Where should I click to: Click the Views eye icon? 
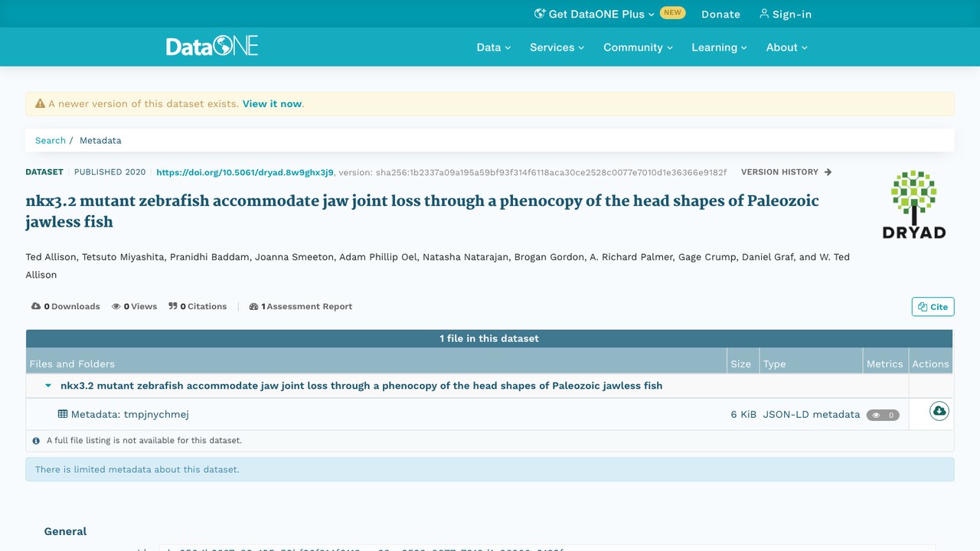click(x=116, y=306)
